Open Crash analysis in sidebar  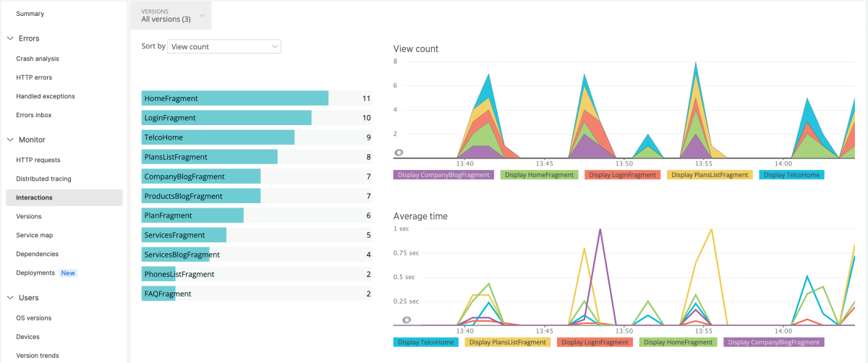tap(38, 59)
